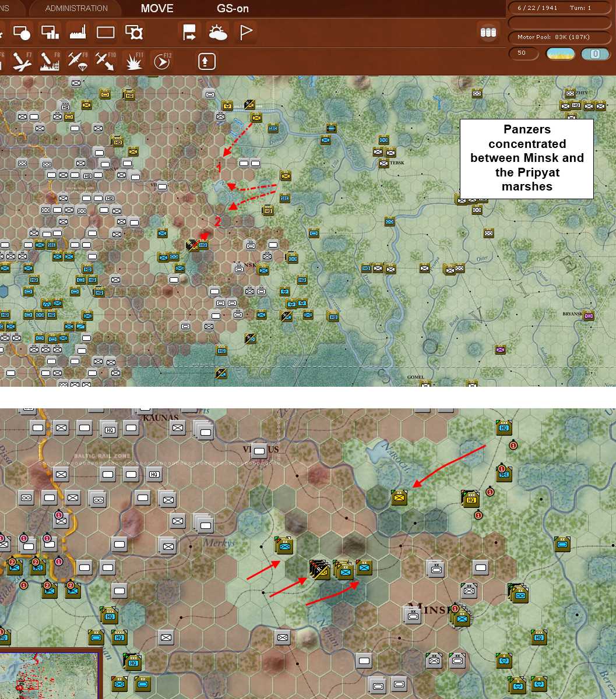Click the unit-with-circle toolbar icon
616x699 pixels.
[x=22, y=32]
